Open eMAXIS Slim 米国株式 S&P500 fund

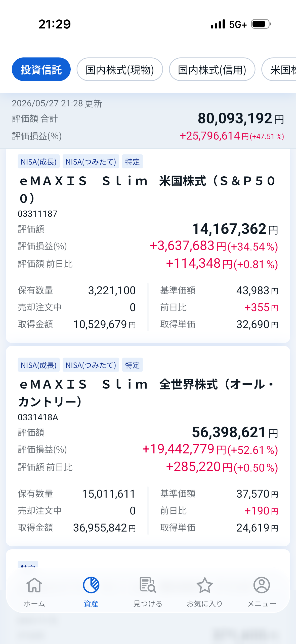click(148, 189)
